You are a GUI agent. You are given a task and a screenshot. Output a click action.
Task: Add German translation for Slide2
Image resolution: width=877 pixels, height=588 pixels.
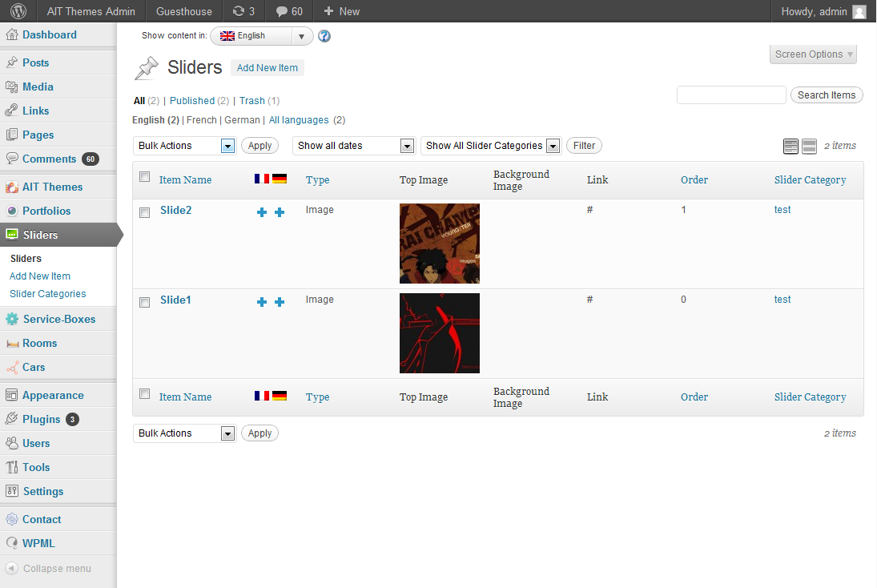click(280, 212)
